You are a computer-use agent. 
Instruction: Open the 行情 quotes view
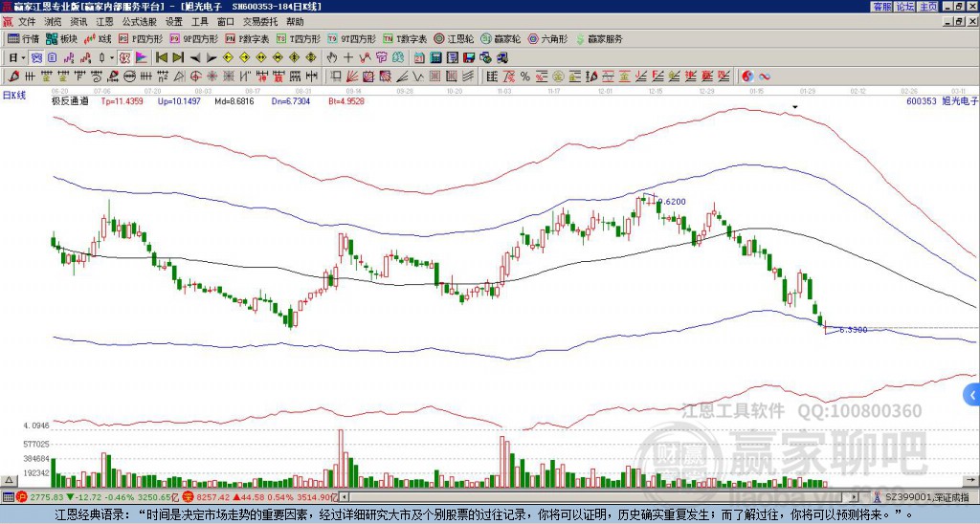(x=23, y=38)
